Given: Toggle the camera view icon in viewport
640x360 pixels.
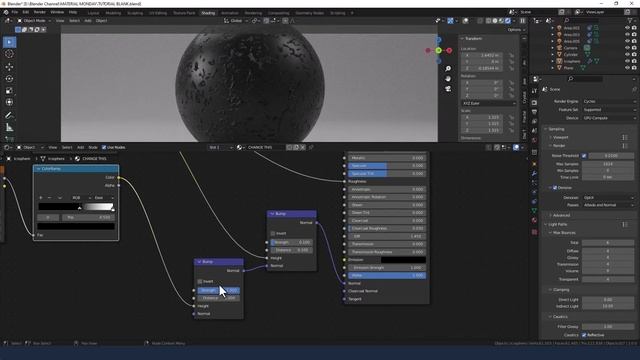Looking at the screenshot, I should pyautogui.click(x=448, y=88).
